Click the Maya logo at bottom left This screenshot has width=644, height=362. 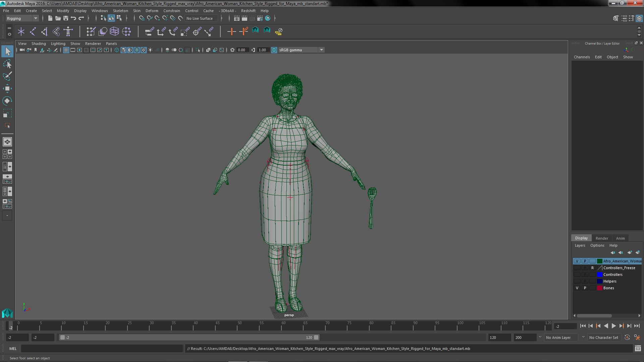coord(7,313)
